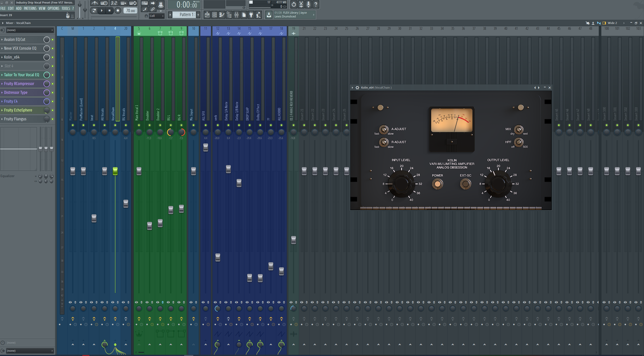This screenshot has width=644, height=356.
Task: Disable the Avalon EQ Cut effect slot
Action: pyautogui.click(x=52, y=40)
